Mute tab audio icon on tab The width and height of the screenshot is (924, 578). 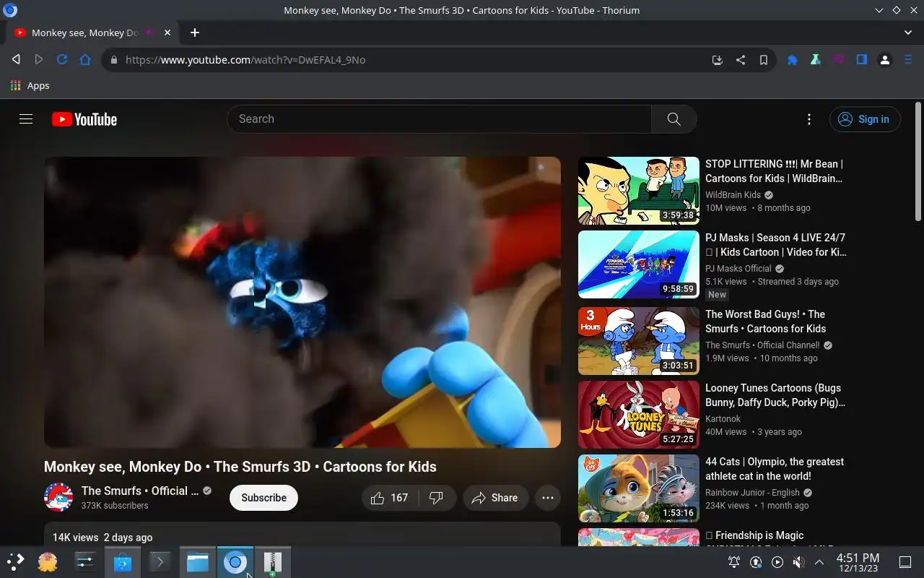pyautogui.click(x=149, y=33)
